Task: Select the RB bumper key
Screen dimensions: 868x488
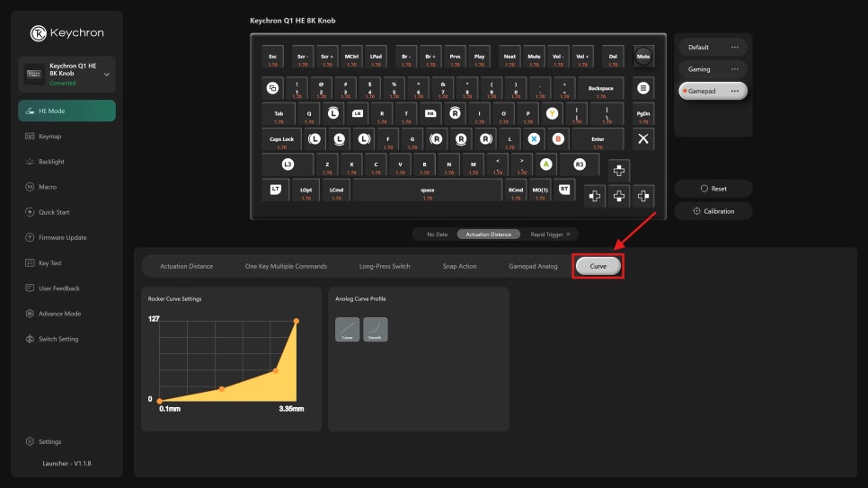Action: tap(430, 113)
